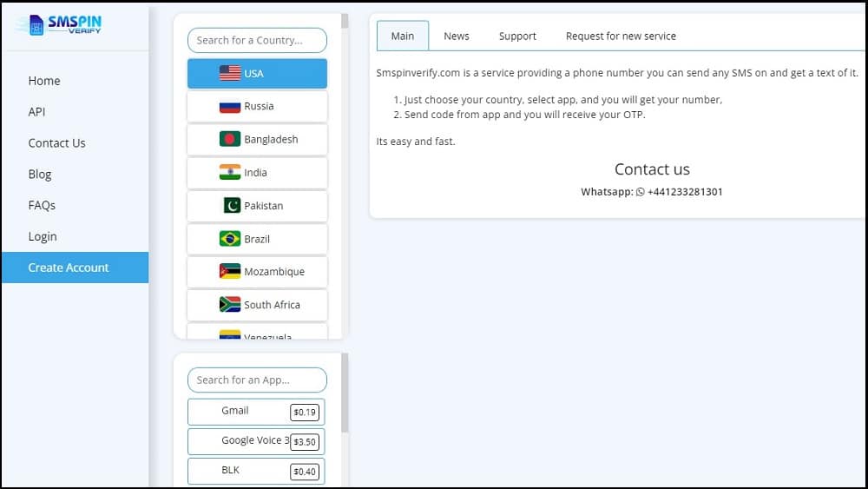
Task: Choose Bangladesh country name
Action: pyautogui.click(x=271, y=140)
